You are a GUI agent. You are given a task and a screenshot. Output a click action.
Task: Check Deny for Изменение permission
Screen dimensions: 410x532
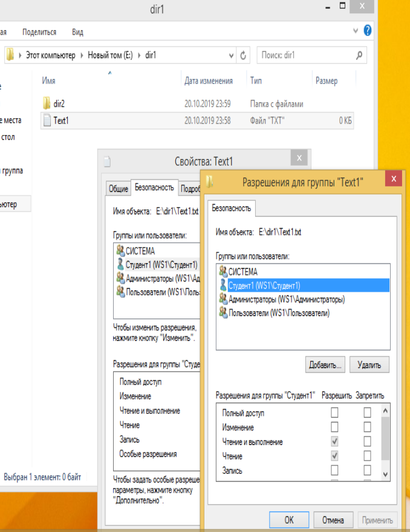pyautogui.click(x=367, y=427)
